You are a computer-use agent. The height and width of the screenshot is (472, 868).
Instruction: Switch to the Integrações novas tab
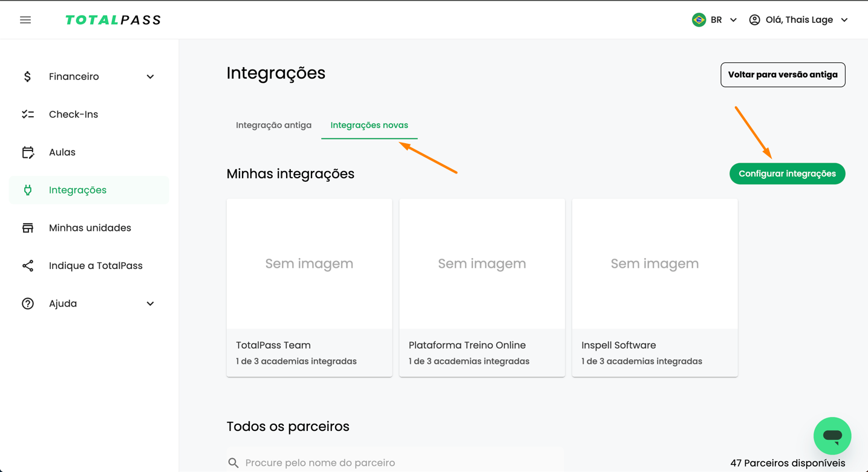pyautogui.click(x=369, y=125)
